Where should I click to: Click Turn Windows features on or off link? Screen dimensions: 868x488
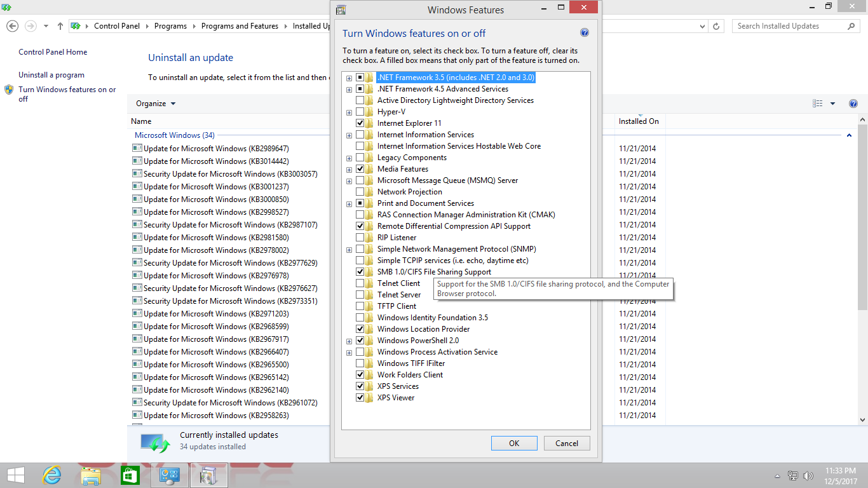[67, 94]
